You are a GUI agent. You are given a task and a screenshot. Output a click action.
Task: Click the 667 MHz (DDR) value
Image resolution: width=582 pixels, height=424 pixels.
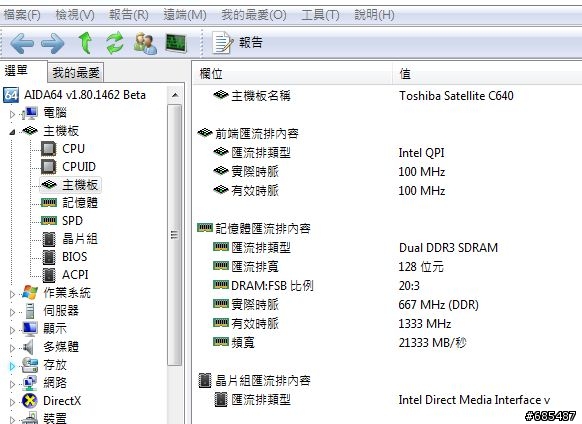point(438,304)
